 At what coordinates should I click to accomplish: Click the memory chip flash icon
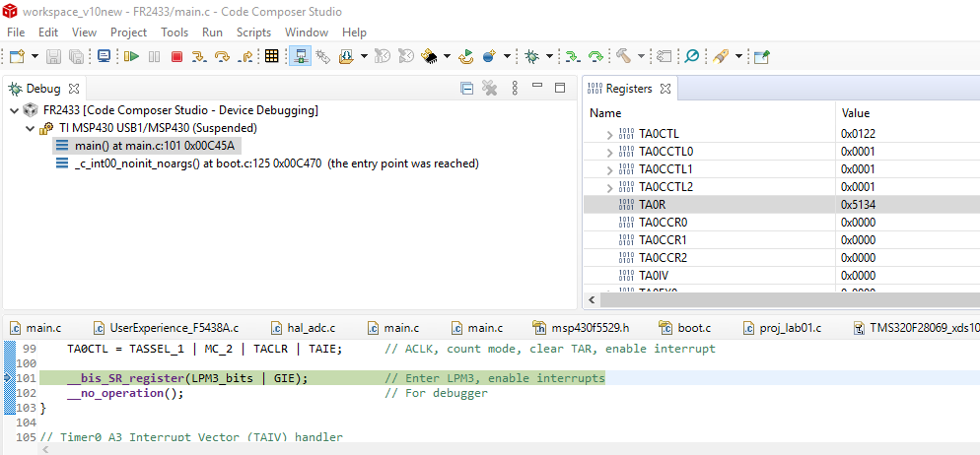tap(430, 57)
